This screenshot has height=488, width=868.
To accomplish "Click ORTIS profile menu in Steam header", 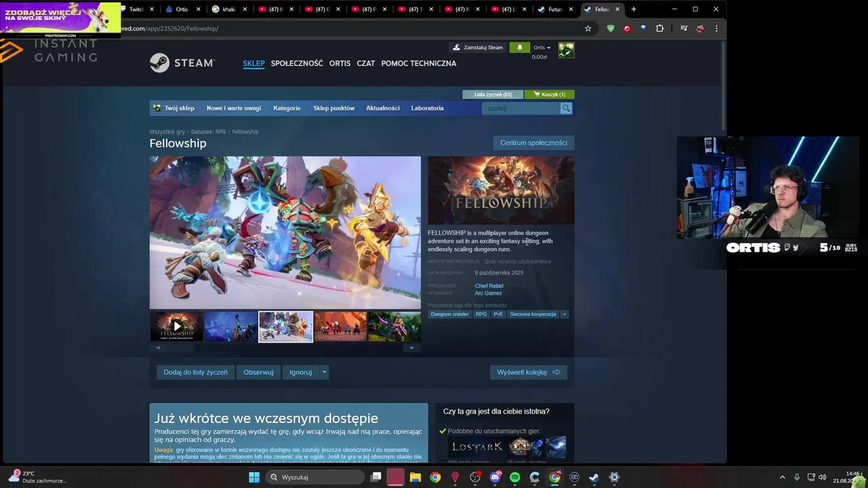I will [340, 63].
